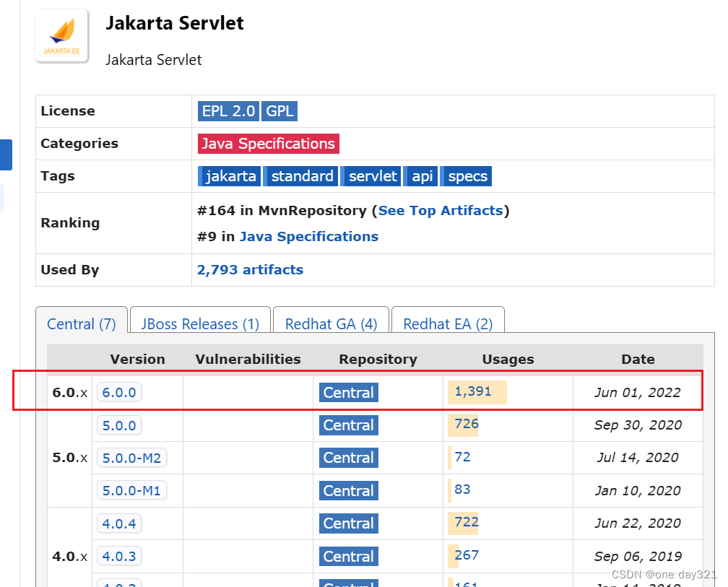The width and height of the screenshot is (728, 587).
Task: Click Central repository badge for 4.0.4
Action: (x=349, y=523)
